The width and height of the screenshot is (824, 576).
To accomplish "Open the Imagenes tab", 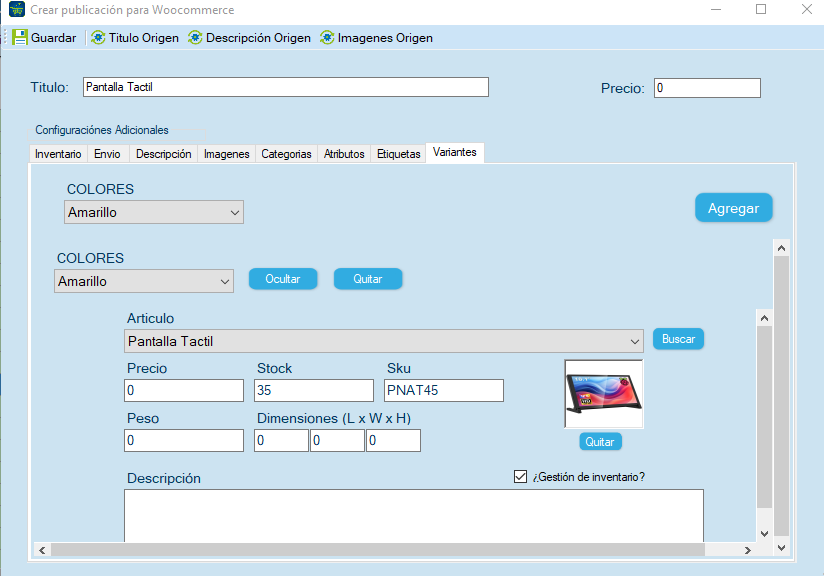I will (x=226, y=154).
